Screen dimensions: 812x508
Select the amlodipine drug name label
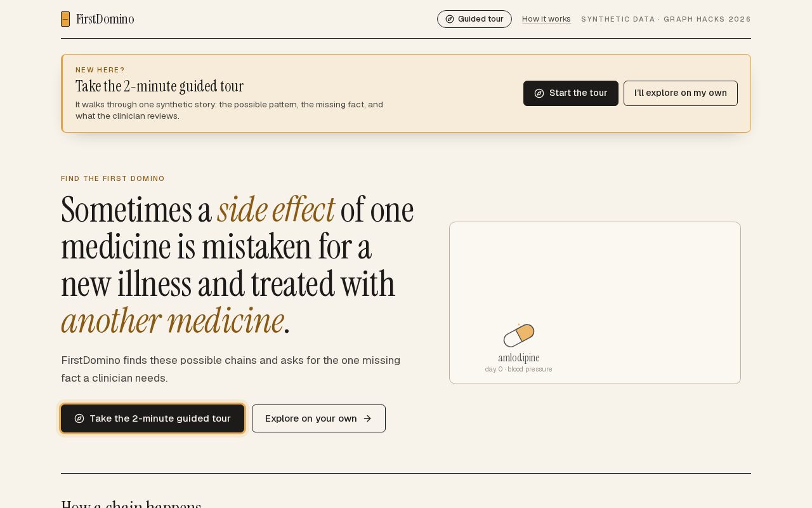pos(519,358)
